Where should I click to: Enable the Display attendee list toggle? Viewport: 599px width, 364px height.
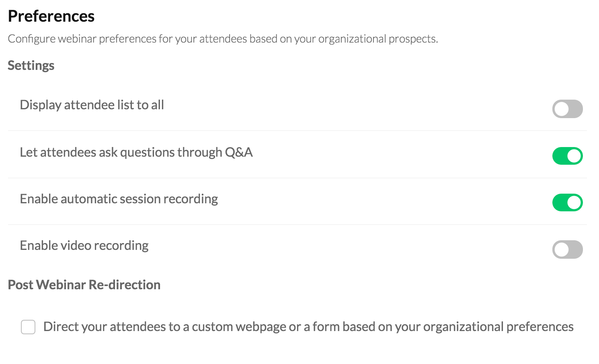coord(567,109)
